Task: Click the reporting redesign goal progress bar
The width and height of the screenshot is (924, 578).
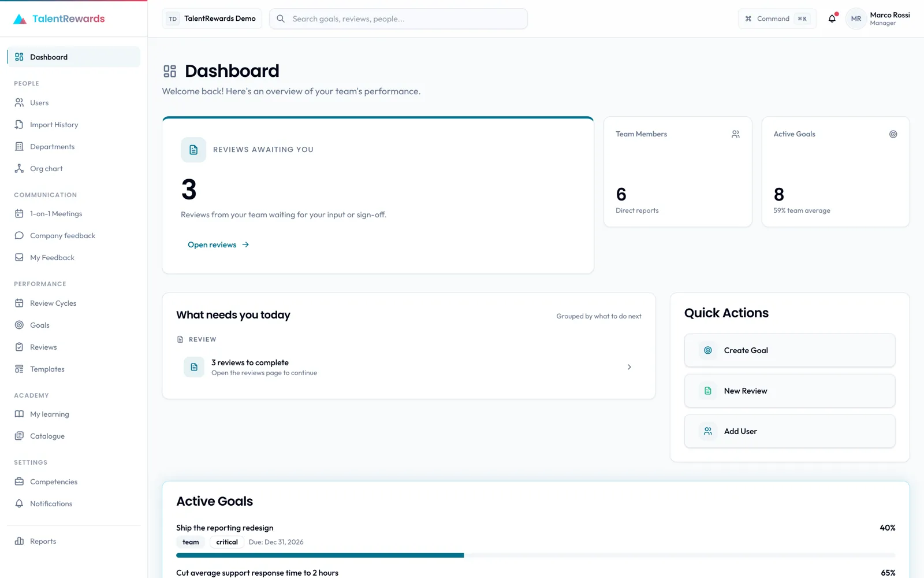Action: (x=535, y=555)
